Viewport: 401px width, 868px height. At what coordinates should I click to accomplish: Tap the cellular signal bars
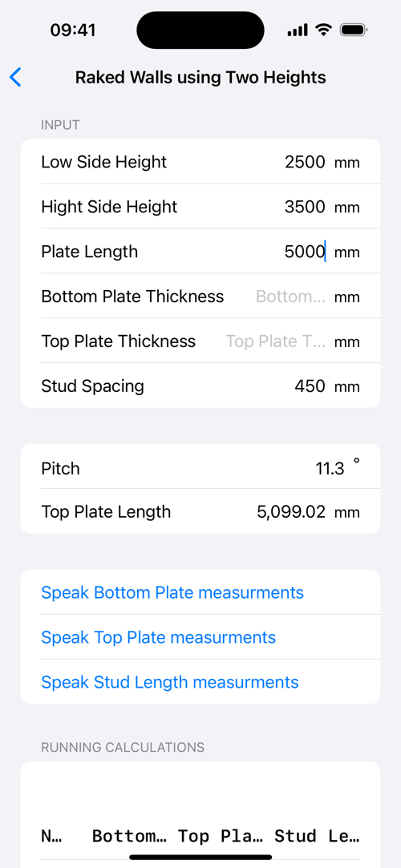[x=298, y=30]
